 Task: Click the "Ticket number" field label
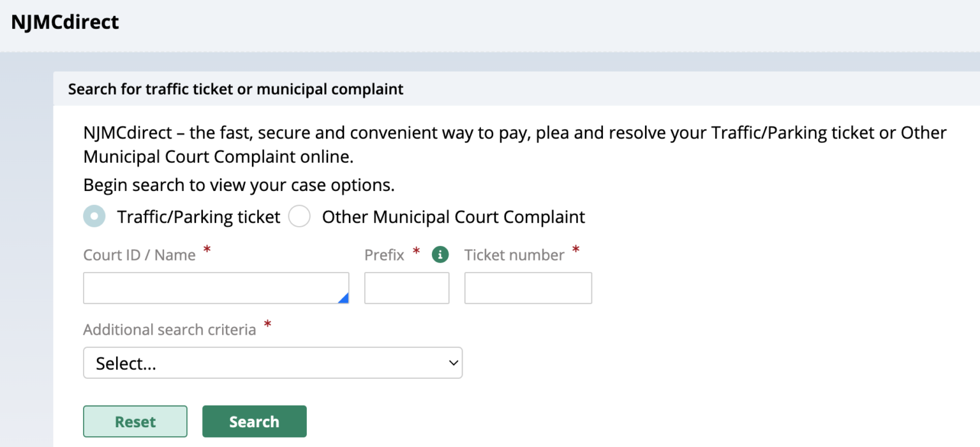tap(514, 255)
